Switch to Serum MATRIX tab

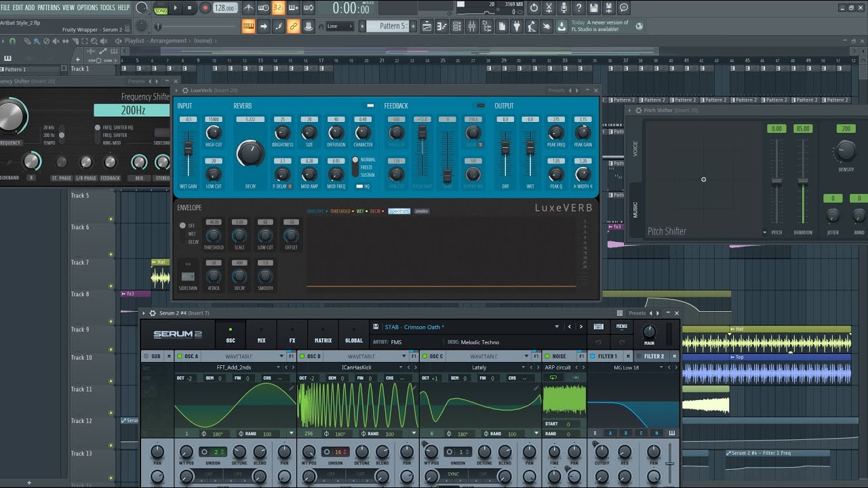click(x=323, y=335)
